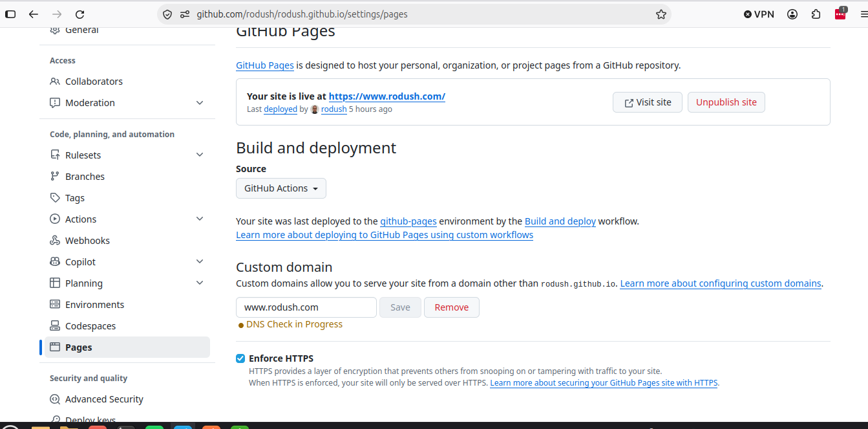Screen dimensions: 868x429
Task: Select the Webhooks icon in sidebar
Action: coord(55,241)
